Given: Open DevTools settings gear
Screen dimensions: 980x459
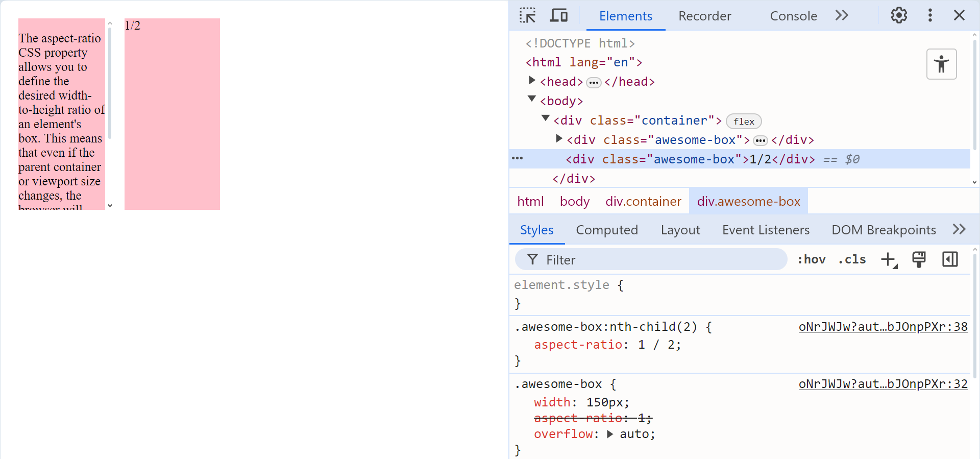Looking at the screenshot, I should [x=899, y=16].
